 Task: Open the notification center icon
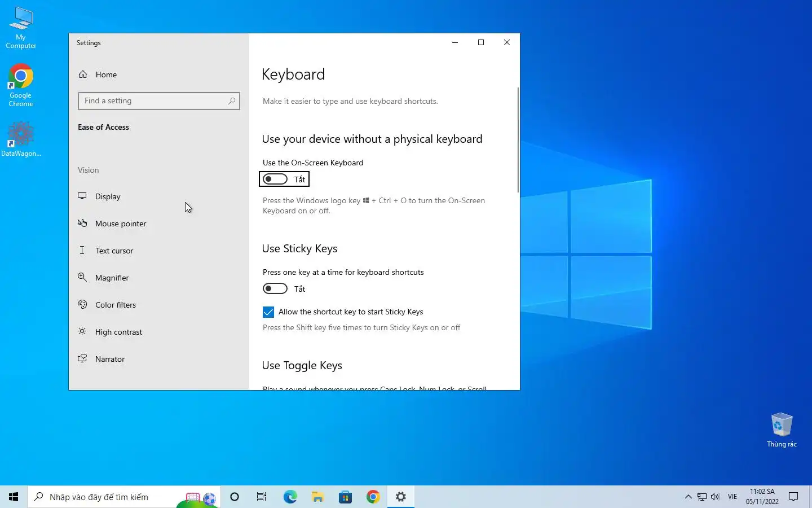click(x=793, y=497)
